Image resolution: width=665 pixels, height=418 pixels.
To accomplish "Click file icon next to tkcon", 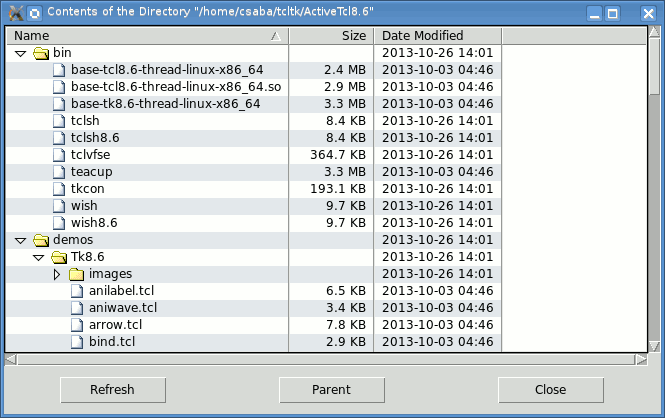I will coord(59,189).
